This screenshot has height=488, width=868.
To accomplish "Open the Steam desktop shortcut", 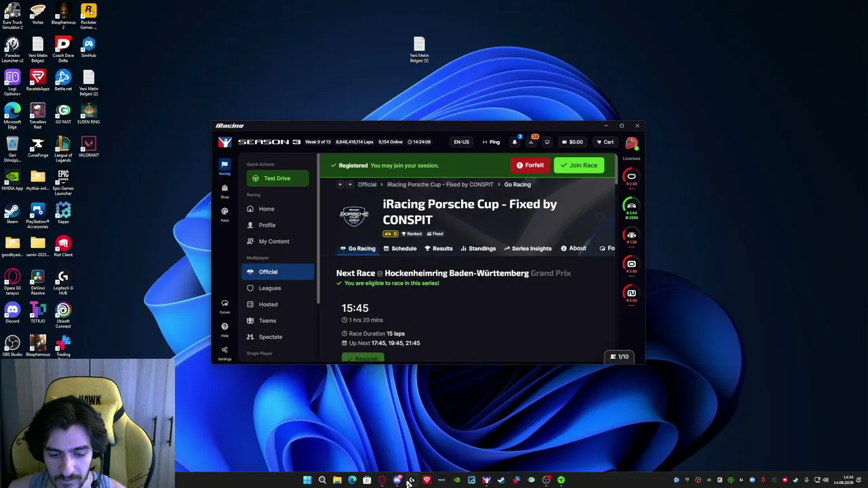I will click(x=12, y=213).
